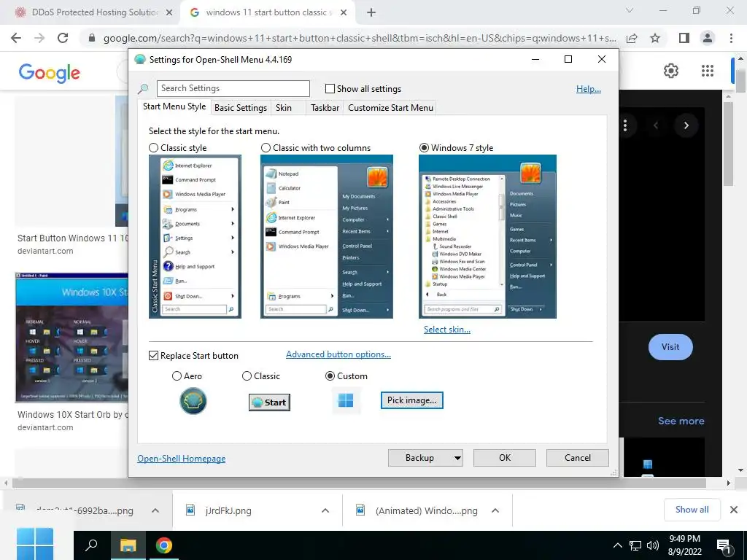
Task: Go back in Chrome
Action: pos(16,38)
